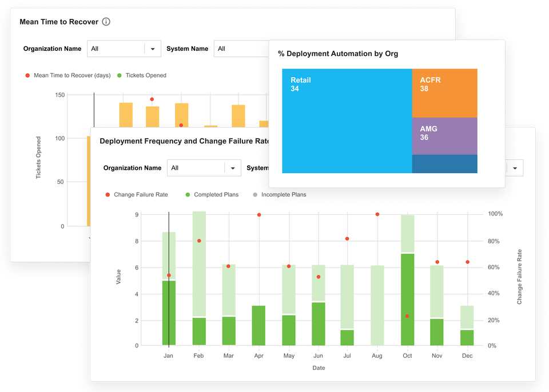Click the caret on the automation card's right-edge dropdown
This screenshot has height=392, width=549.
coord(514,167)
